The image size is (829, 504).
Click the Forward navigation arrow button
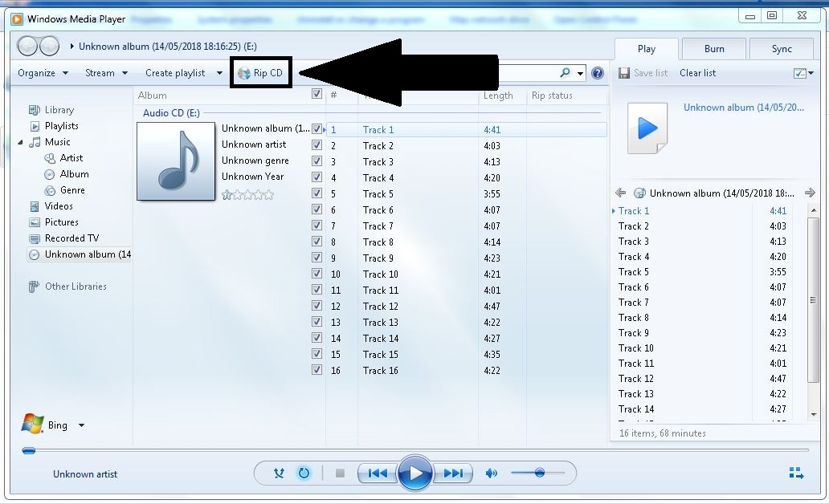point(49,46)
